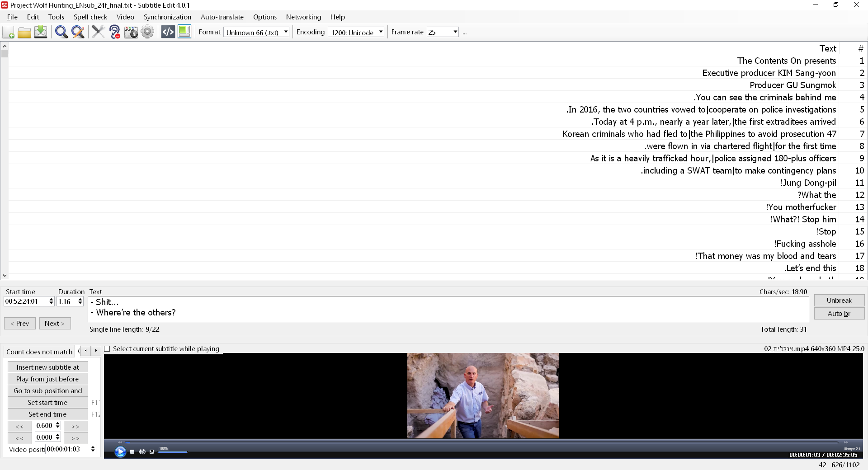
Task: Open an existing subtitle file
Action: click(x=24, y=32)
